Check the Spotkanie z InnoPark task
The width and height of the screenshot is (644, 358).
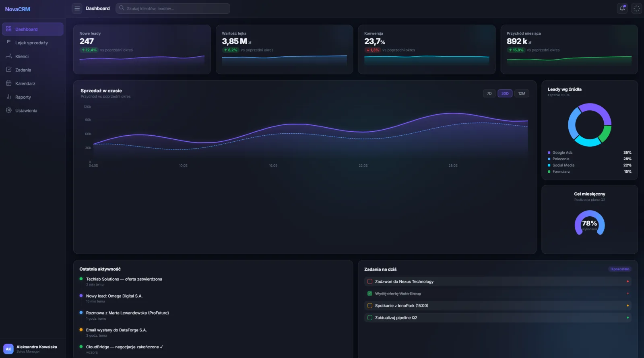point(369,306)
